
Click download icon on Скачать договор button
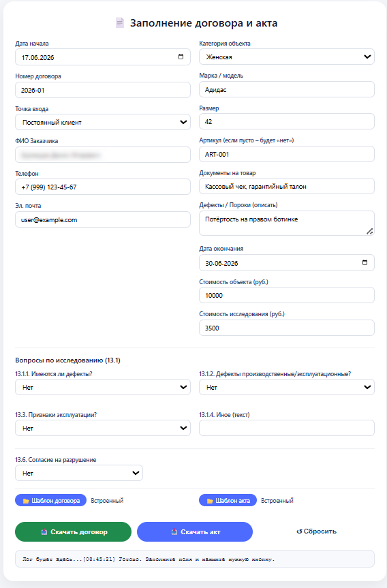[44, 531]
